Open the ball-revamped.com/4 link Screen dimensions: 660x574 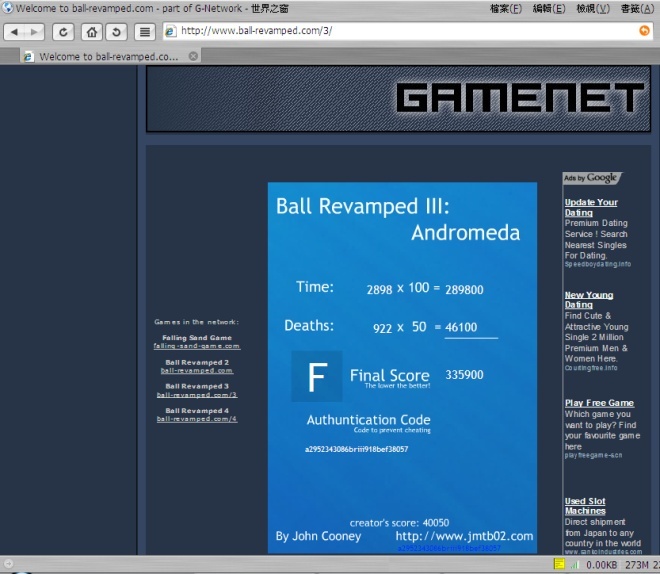click(197, 419)
